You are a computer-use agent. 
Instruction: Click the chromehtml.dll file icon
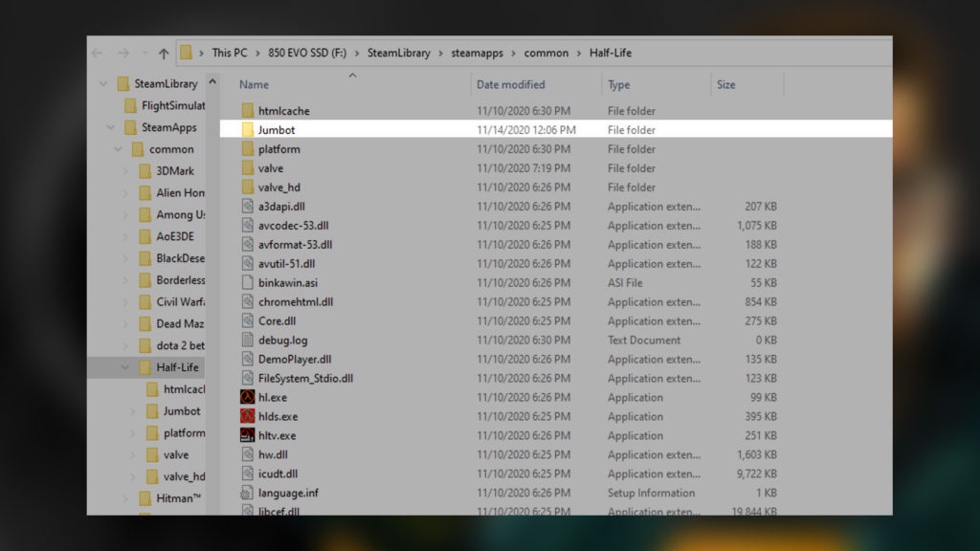(x=248, y=301)
